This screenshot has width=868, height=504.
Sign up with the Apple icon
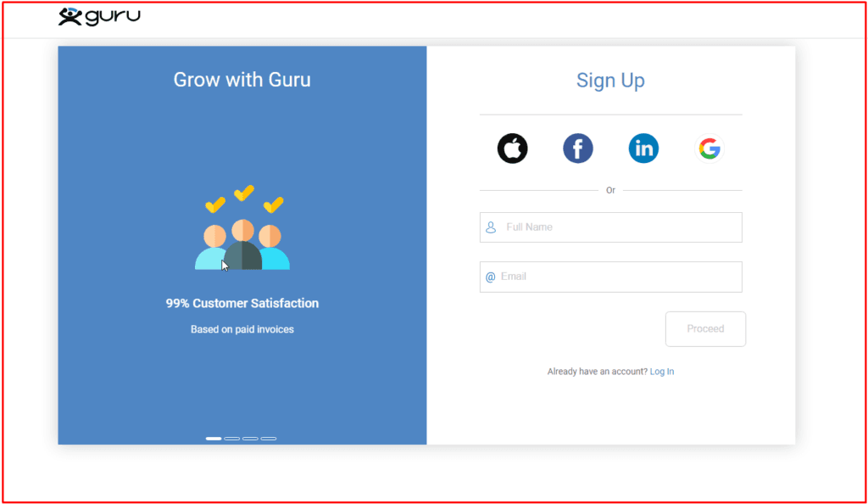click(x=512, y=148)
